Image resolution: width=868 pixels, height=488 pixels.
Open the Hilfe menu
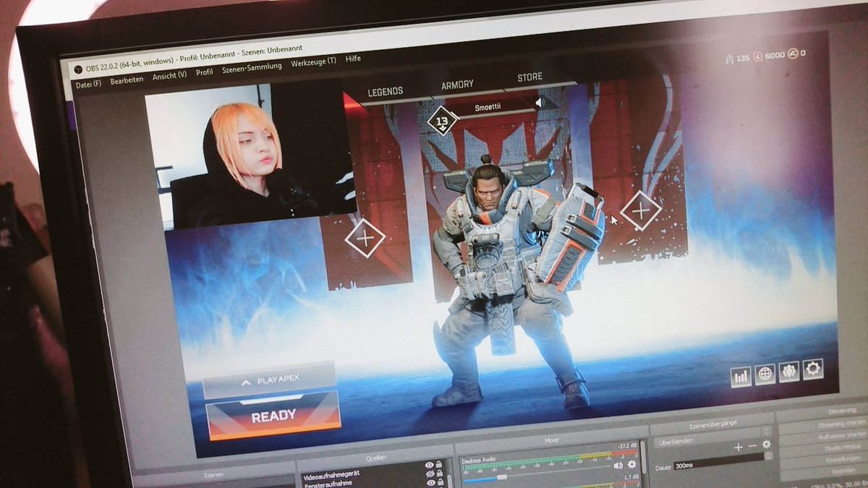[x=353, y=59]
